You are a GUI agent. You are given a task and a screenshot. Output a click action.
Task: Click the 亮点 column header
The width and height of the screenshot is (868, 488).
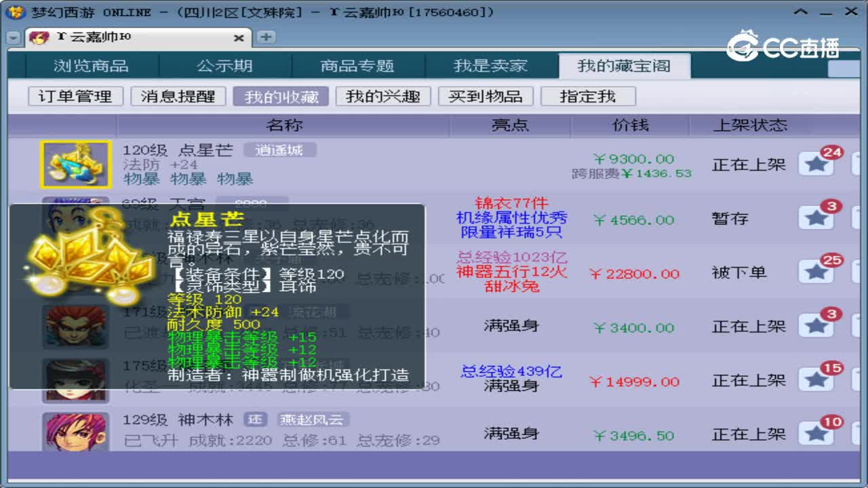click(x=511, y=125)
